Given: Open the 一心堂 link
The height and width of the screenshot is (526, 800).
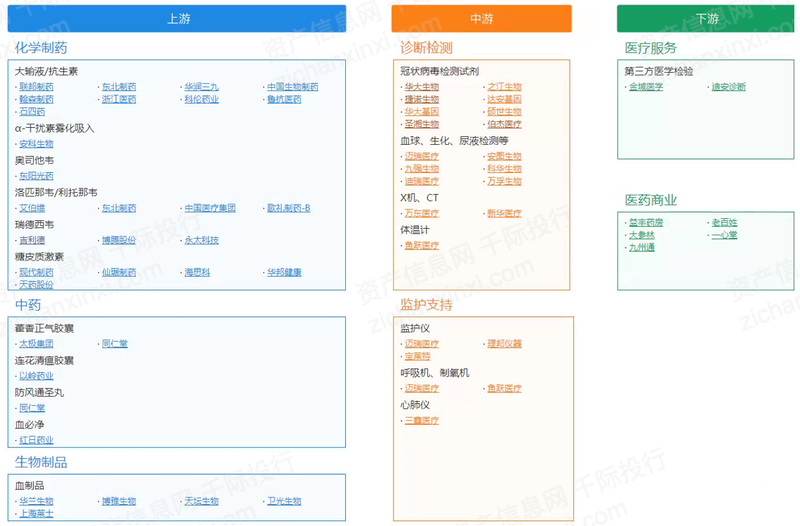Looking at the screenshot, I should click(x=724, y=235).
